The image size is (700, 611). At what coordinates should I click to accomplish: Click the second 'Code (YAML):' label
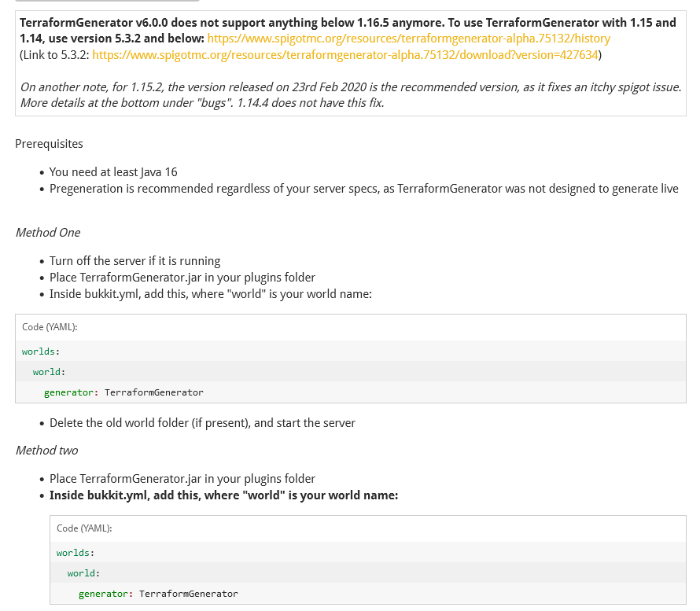coord(84,528)
